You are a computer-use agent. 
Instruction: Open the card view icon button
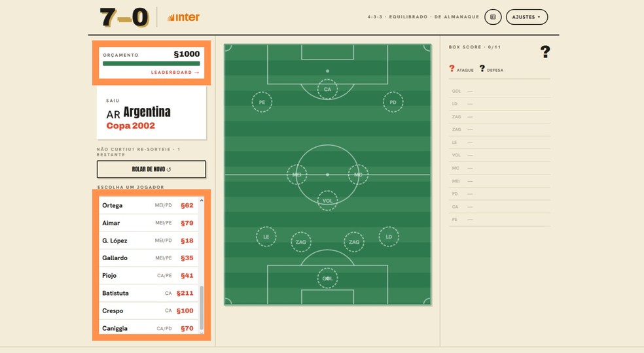[493, 17]
